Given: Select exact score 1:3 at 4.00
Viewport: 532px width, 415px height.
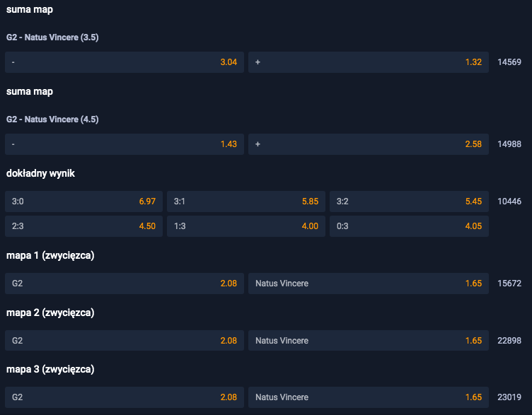Looking at the screenshot, I should click(x=246, y=226).
